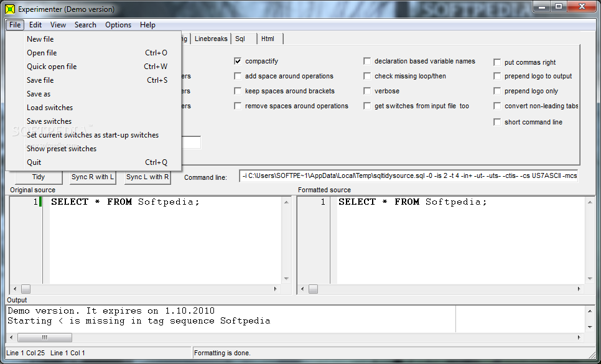
Task: Choose Save file from the menu
Action: click(x=93, y=80)
